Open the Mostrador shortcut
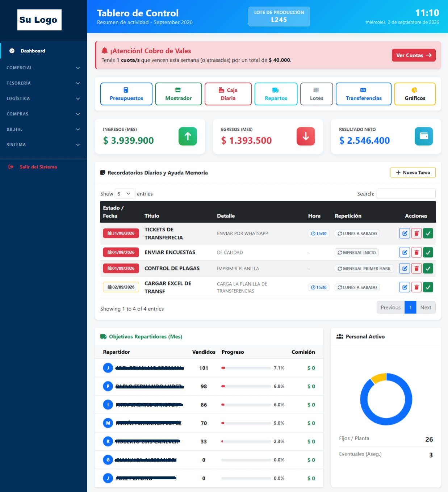 (x=179, y=94)
